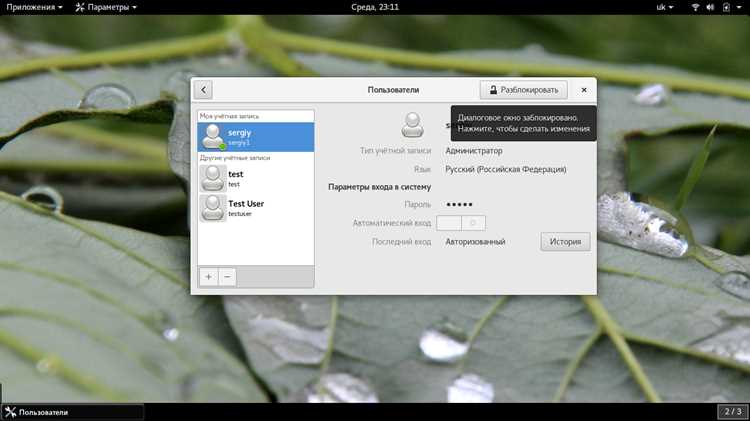The image size is (750, 421).
Task: Open the Приложения menu
Action: (x=34, y=7)
